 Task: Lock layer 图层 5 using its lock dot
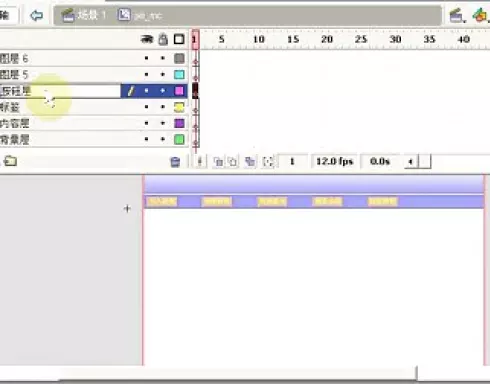163,75
